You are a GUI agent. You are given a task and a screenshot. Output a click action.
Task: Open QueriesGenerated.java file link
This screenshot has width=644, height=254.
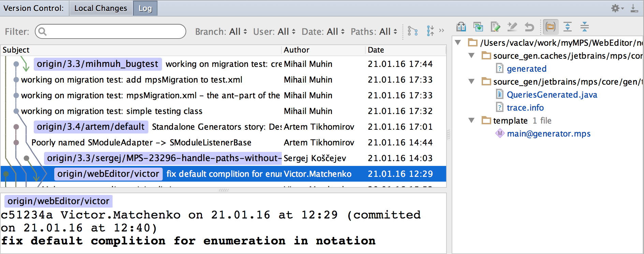552,95
